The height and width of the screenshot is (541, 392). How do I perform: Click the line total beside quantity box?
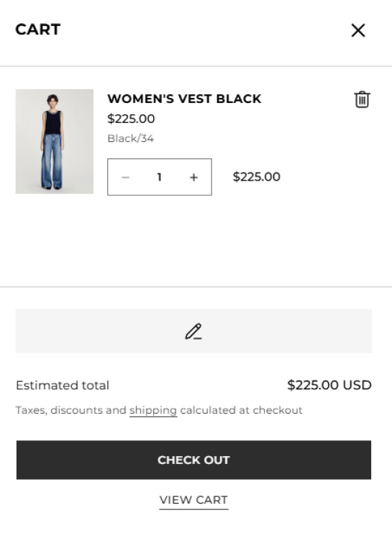[256, 177]
